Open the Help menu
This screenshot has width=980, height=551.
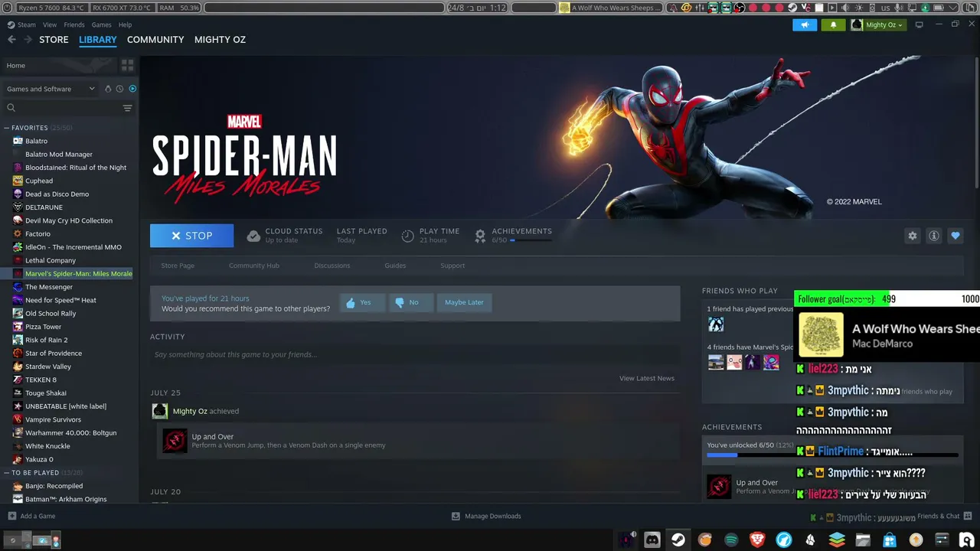[125, 24]
